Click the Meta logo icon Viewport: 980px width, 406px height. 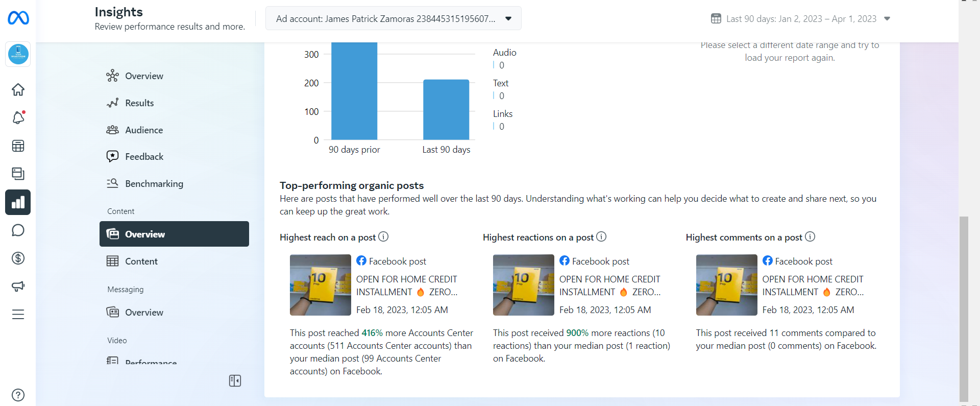click(18, 18)
